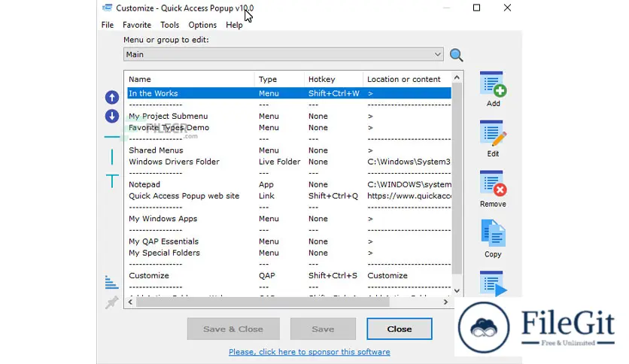Select the Notepad row

[x=289, y=184]
